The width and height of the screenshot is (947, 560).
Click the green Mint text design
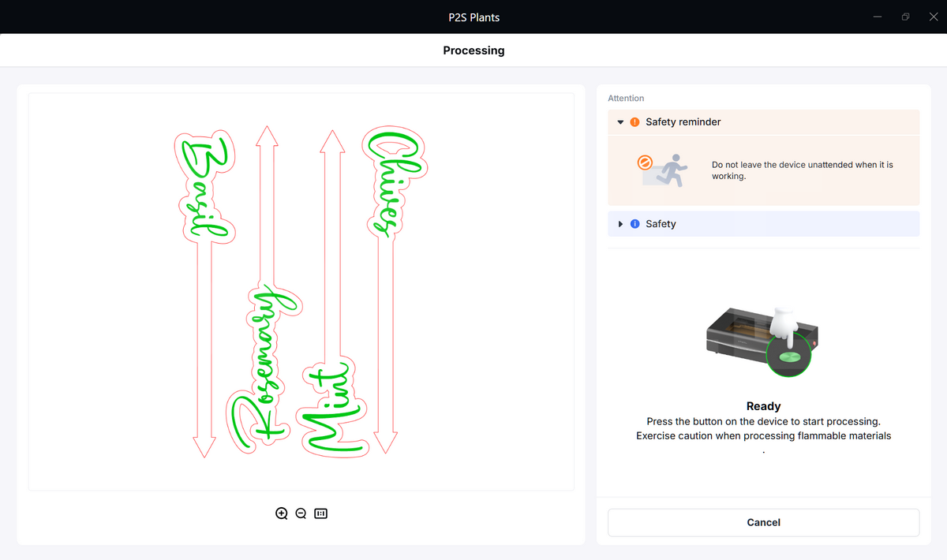pyautogui.click(x=331, y=406)
